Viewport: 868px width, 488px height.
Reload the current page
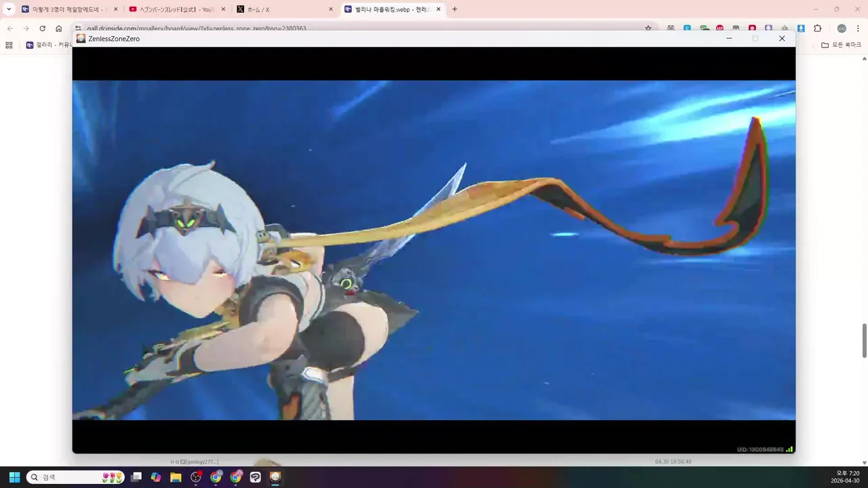pos(42,28)
